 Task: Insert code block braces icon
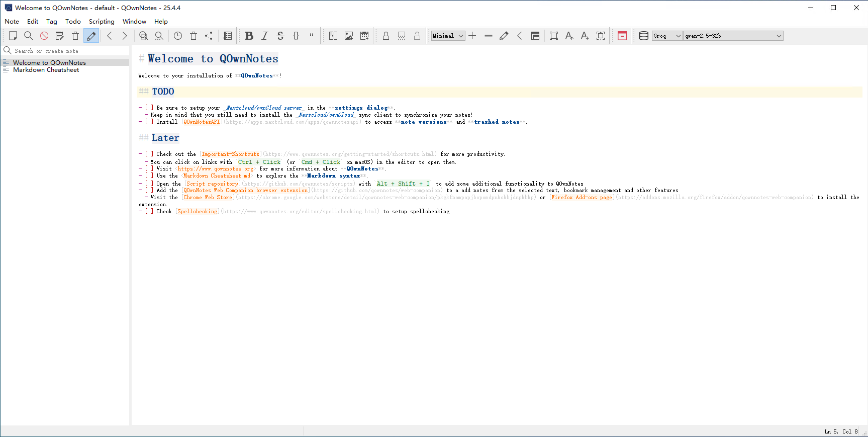click(296, 36)
